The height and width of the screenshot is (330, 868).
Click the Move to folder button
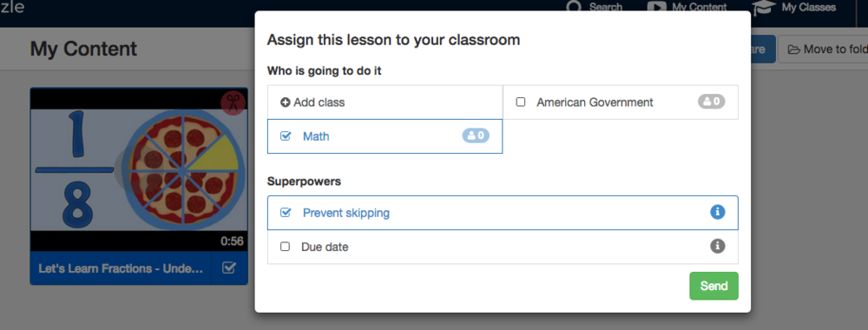[x=823, y=49]
